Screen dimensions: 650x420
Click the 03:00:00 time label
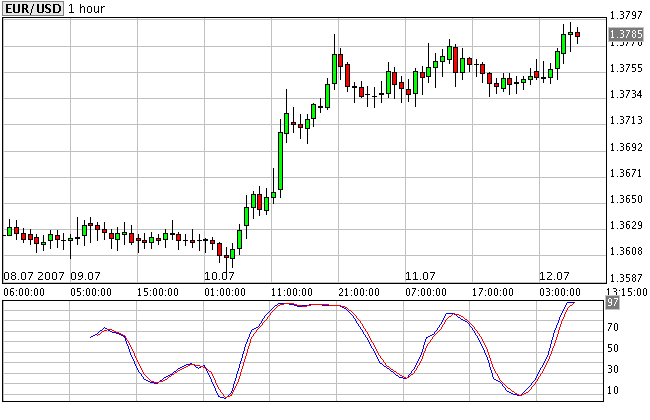point(560,292)
